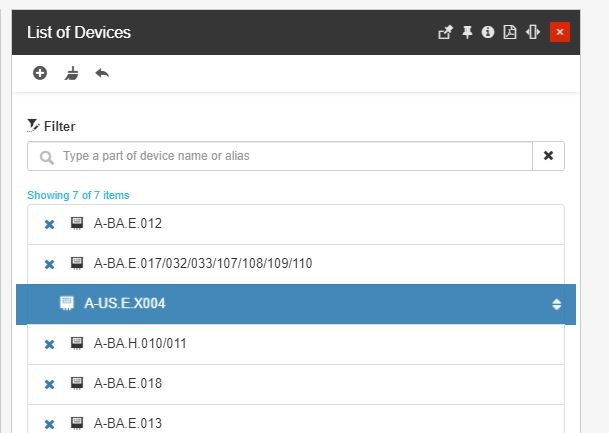Click the device name filter field

tap(290, 156)
